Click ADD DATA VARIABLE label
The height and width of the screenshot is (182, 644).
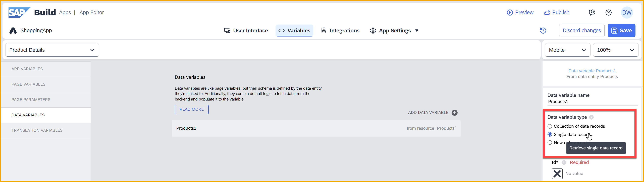tap(428, 113)
